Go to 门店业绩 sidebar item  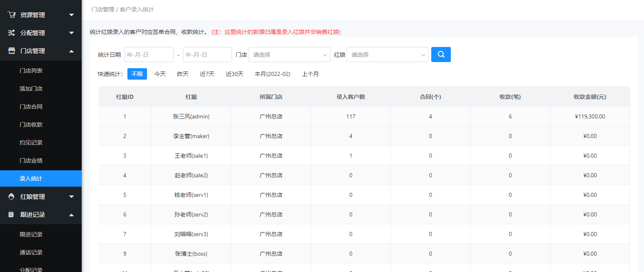(x=31, y=161)
